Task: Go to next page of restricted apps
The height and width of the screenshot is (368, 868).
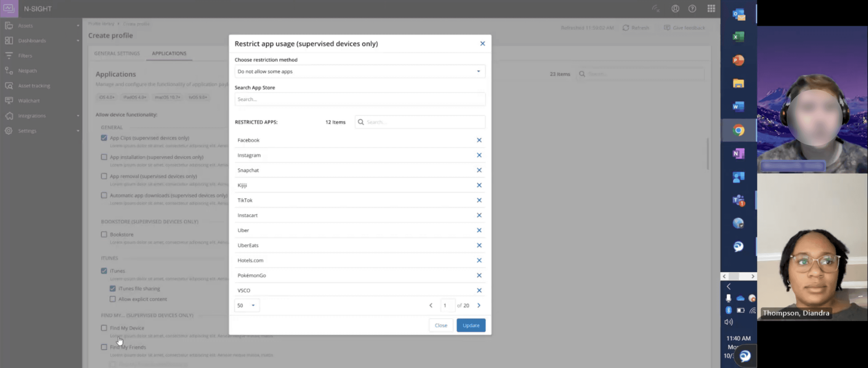Action: click(479, 305)
